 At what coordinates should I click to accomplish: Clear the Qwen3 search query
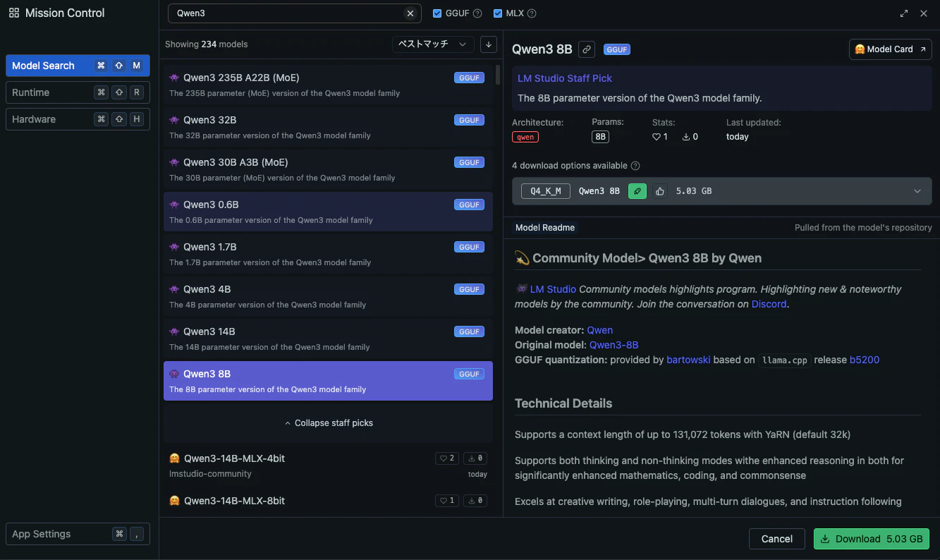coord(410,13)
